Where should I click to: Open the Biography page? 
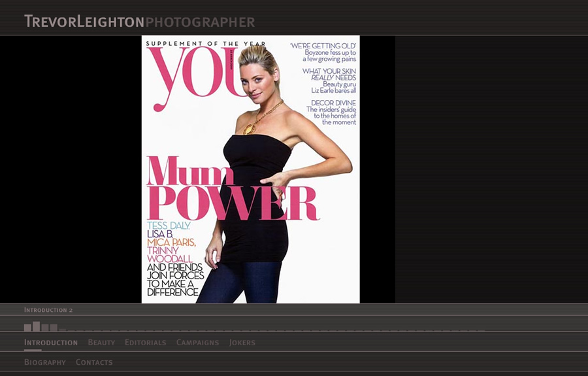point(44,362)
